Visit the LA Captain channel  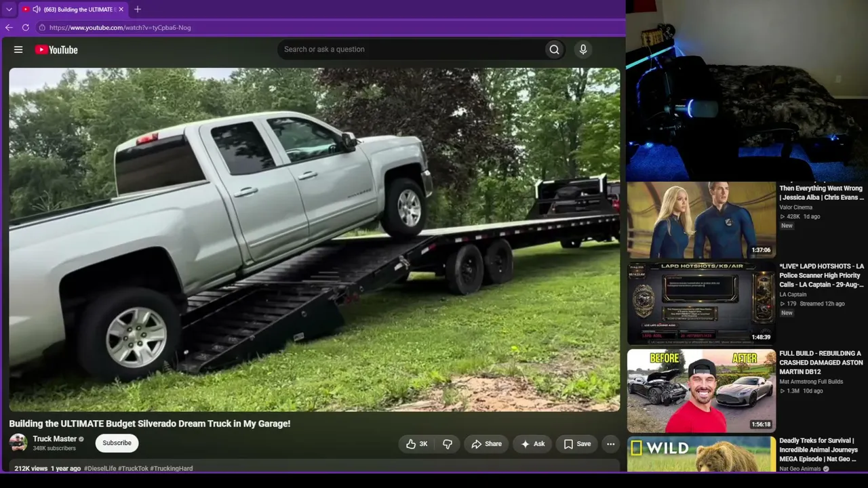[x=793, y=295]
